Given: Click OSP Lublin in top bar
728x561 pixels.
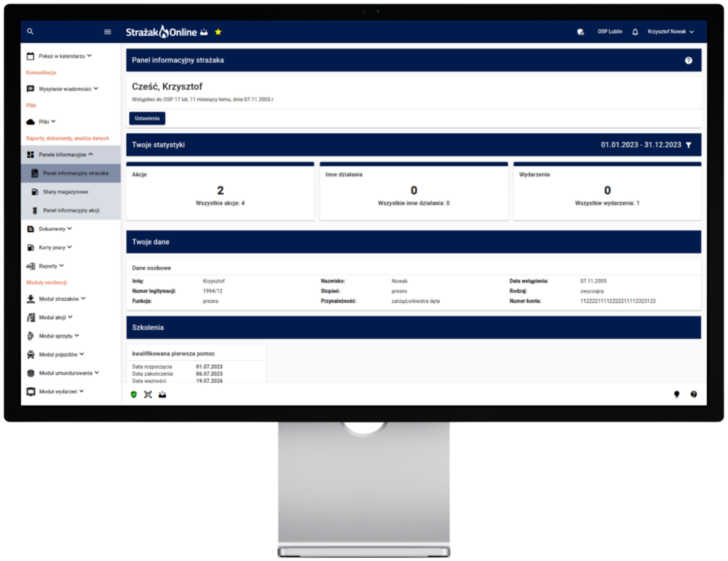Looking at the screenshot, I should pyautogui.click(x=610, y=32).
